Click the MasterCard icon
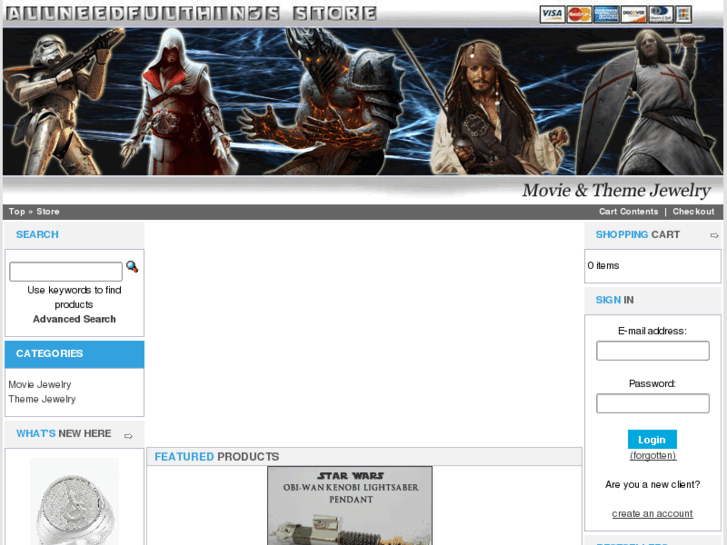Image resolution: width=727 pixels, height=545 pixels. click(579, 14)
